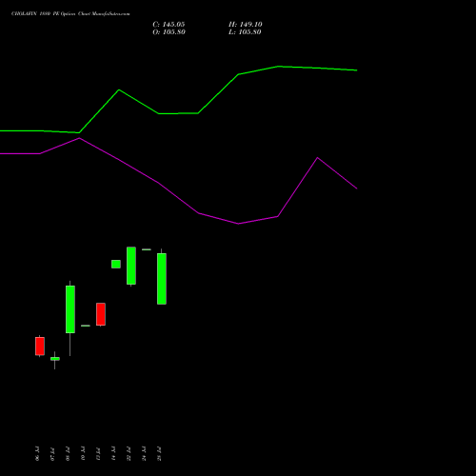Click the open value "O: 105.80"
The width and height of the screenshot is (476, 476).
[x=169, y=32]
